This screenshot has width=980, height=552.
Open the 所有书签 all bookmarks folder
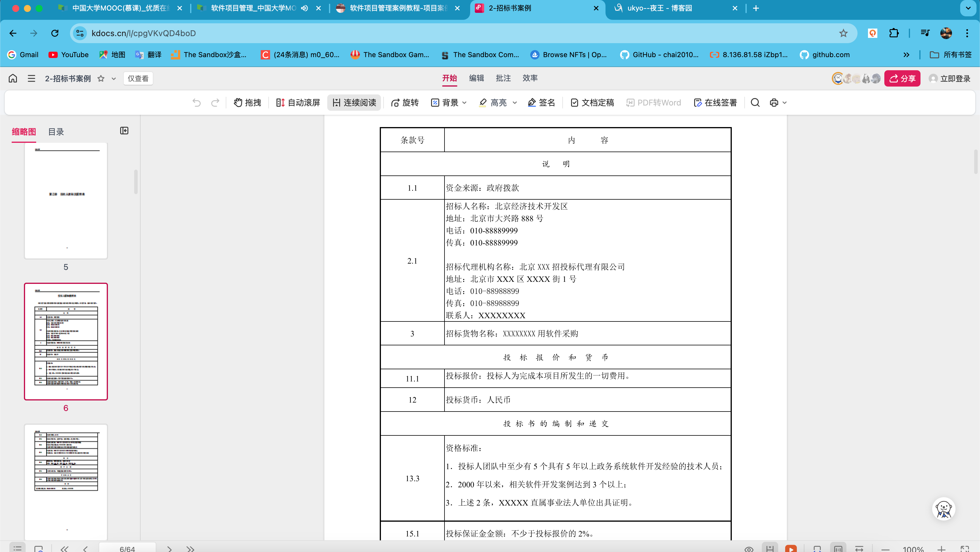pyautogui.click(x=951, y=55)
